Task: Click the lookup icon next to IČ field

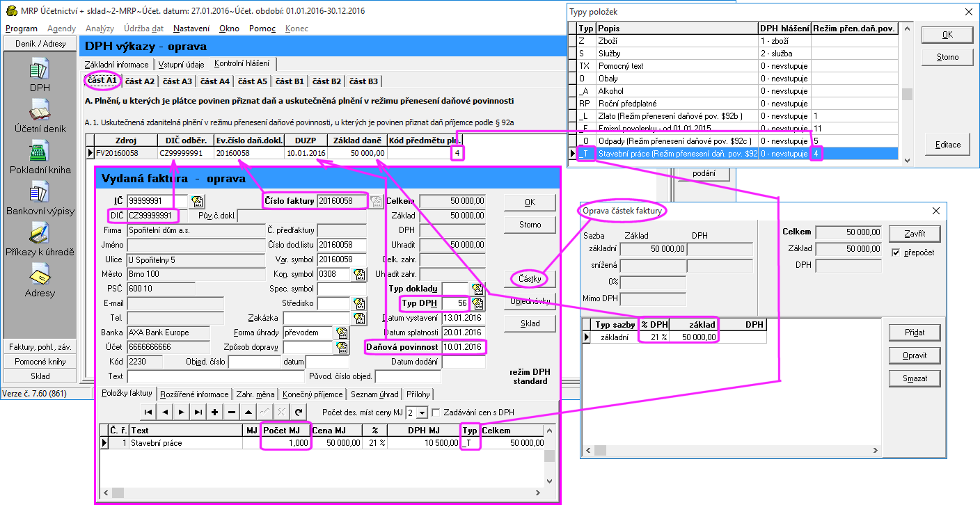Action: tap(197, 202)
